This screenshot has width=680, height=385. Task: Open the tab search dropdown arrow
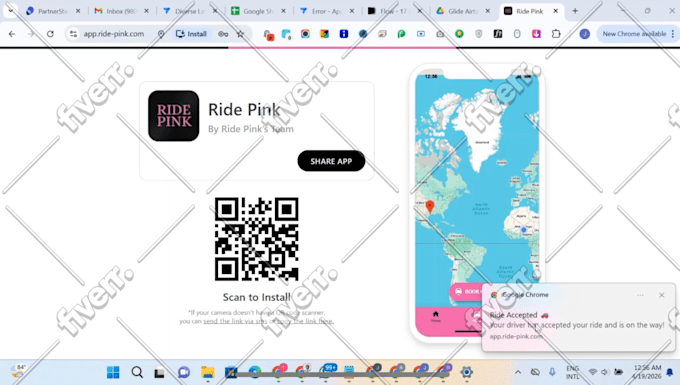point(10,11)
